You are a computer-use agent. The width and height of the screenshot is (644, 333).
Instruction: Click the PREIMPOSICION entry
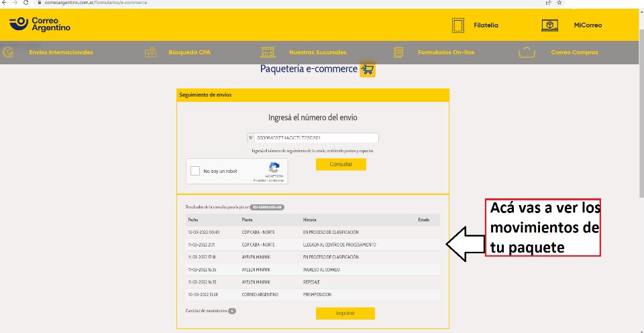pyautogui.click(x=317, y=294)
